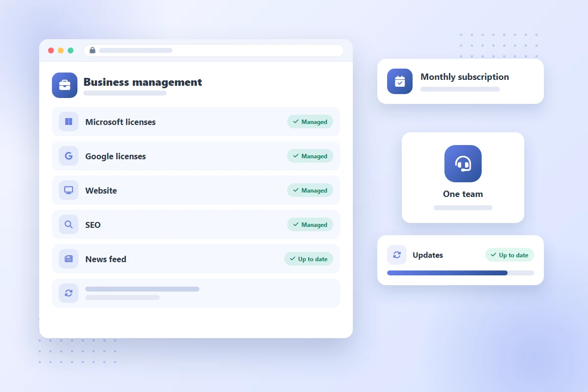Click the yellow minimize window dot
588x392 pixels.
[61, 50]
